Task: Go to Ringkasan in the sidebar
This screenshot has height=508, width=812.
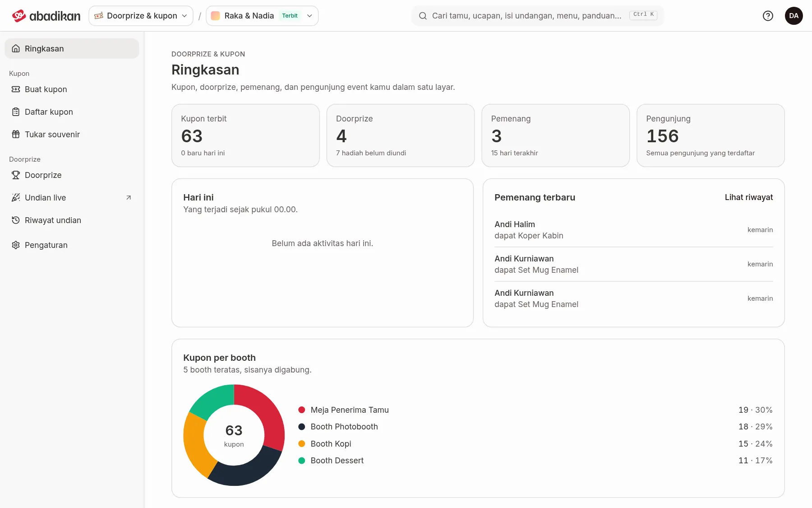Action: pyautogui.click(x=72, y=49)
